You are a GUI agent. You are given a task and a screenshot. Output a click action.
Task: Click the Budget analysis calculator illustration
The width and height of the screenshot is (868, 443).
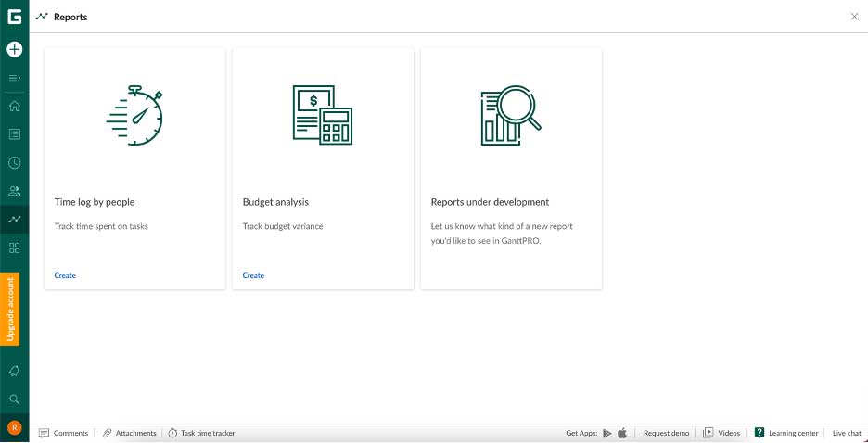323,115
